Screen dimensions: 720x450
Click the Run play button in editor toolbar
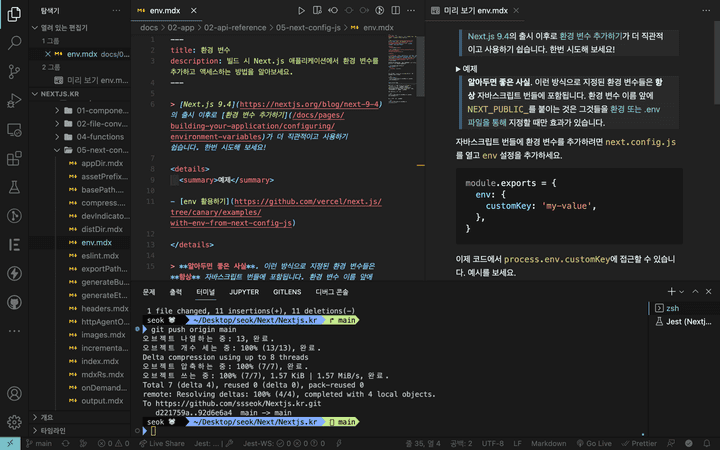301,11
